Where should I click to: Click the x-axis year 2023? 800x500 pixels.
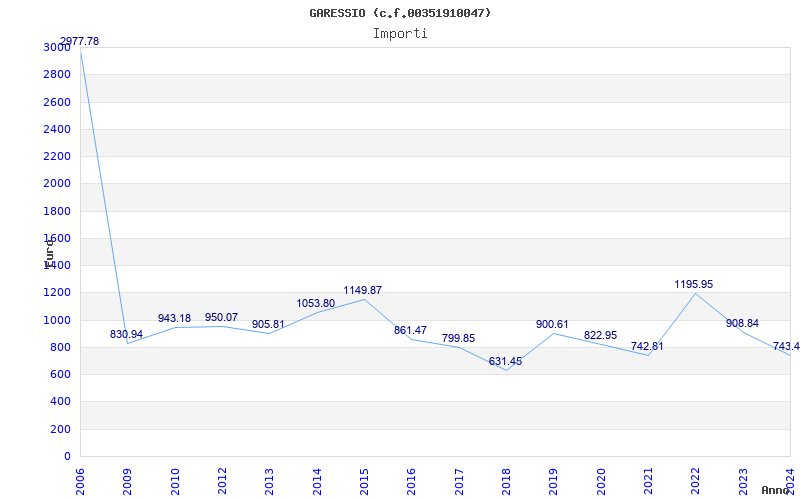(x=743, y=481)
